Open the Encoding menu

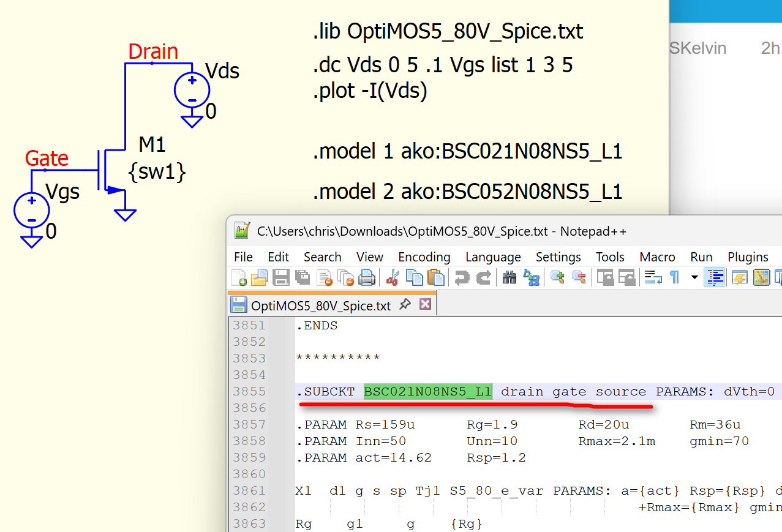424,257
